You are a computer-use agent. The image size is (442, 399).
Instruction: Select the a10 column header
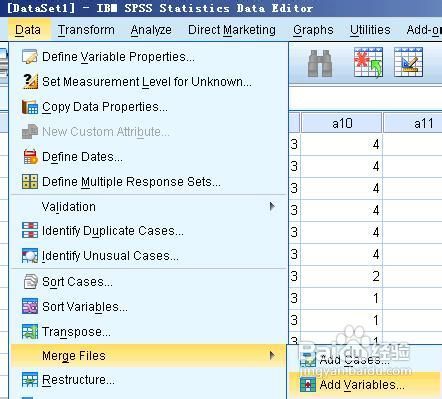point(342,123)
